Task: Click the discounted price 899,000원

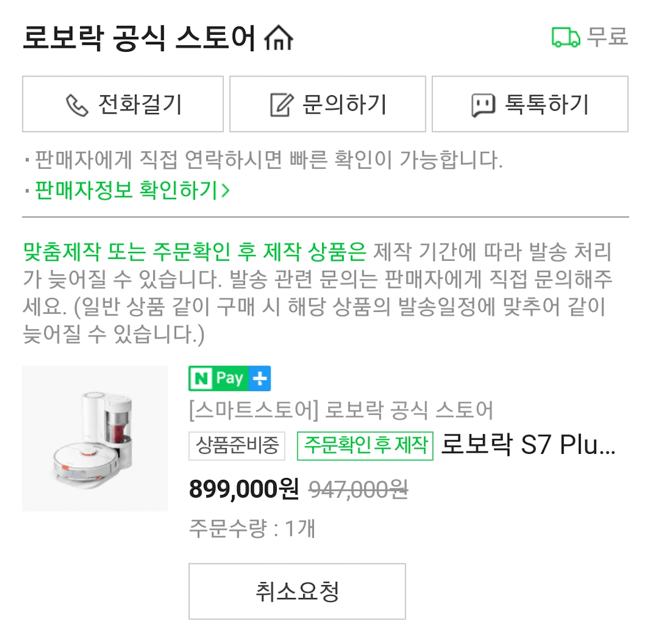Action: pyautogui.click(x=243, y=489)
